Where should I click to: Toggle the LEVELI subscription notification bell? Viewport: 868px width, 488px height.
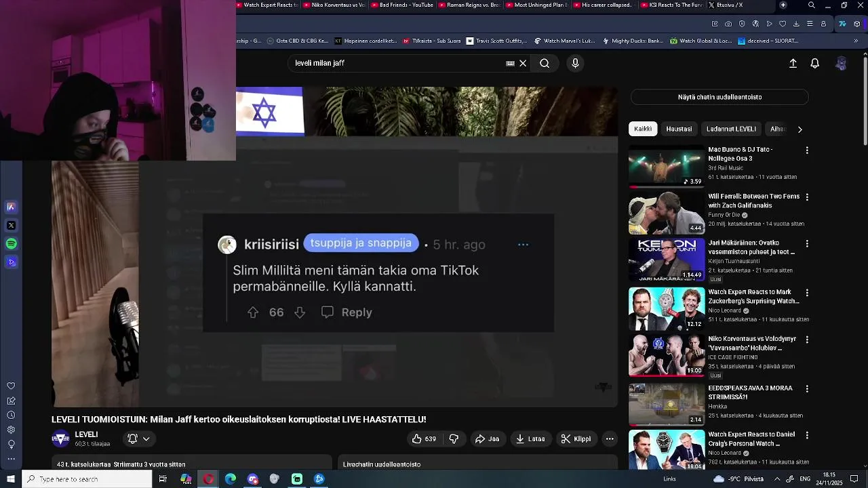pyautogui.click(x=138, y=439)
